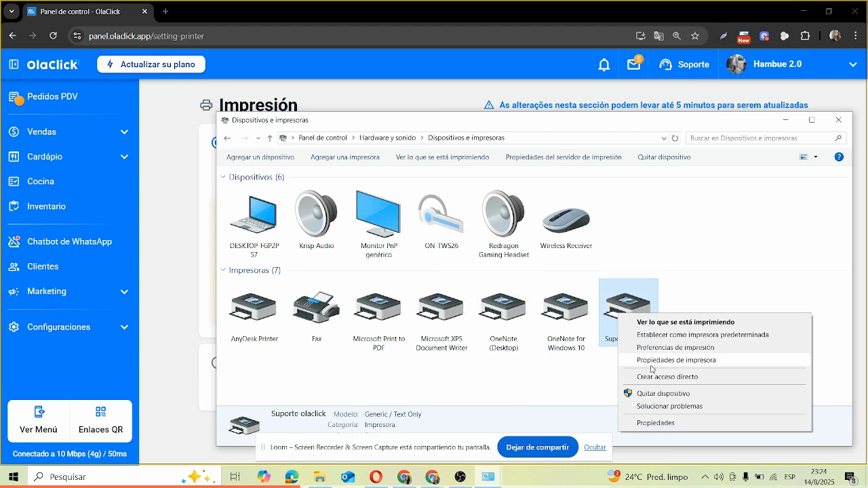The width and height of the screenshot is (868, 488).
Task: Click 'Propiedades del servidor de impresión'
Action: [564, 157]
